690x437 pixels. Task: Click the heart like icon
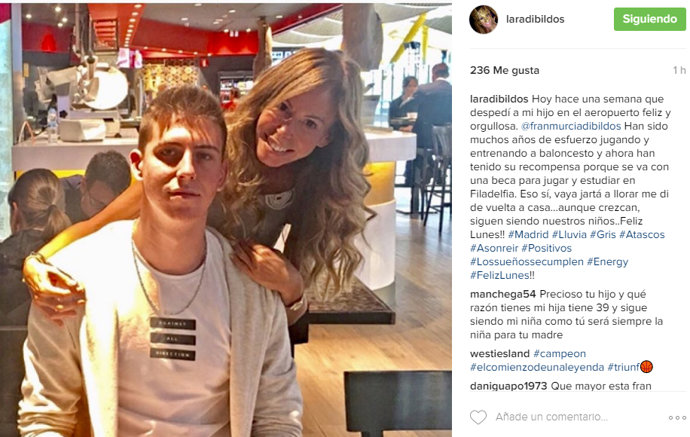(478, 417)
